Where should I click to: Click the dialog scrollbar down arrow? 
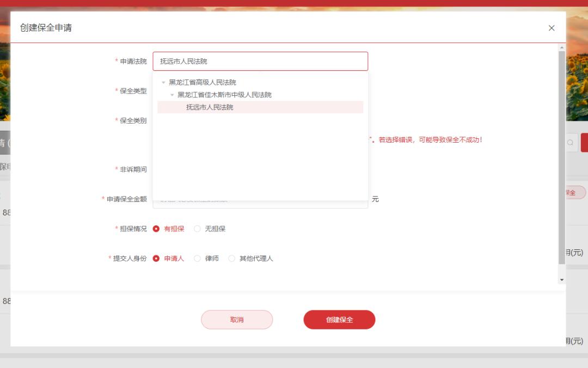coord(562,280)
